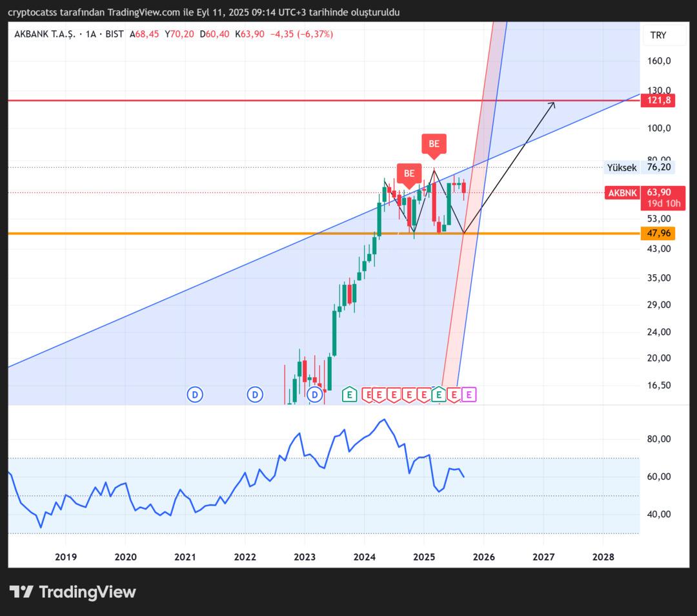Click the 24,00 price scale value
This screenshot has height=616, width=697.
(x=659, y=332)
